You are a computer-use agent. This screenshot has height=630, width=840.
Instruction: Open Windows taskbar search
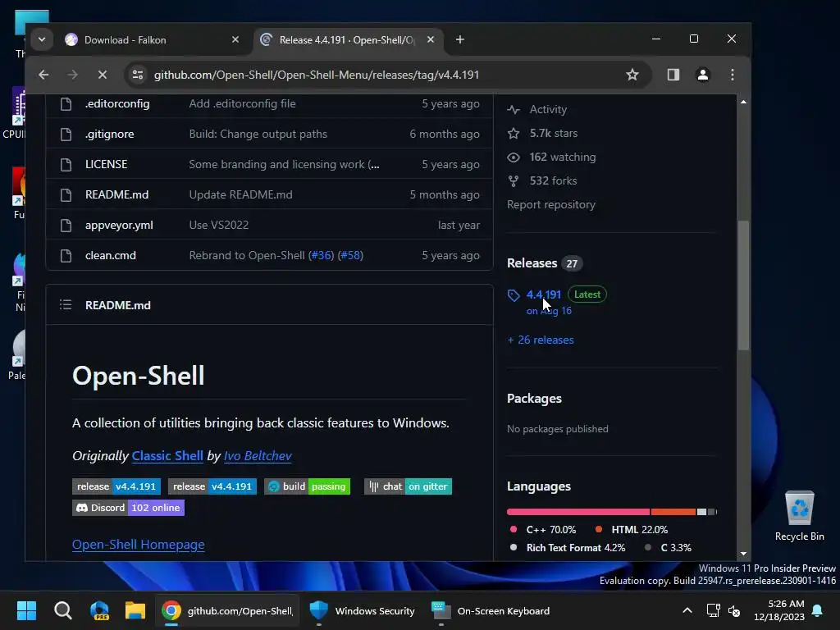tap(62, 610)
